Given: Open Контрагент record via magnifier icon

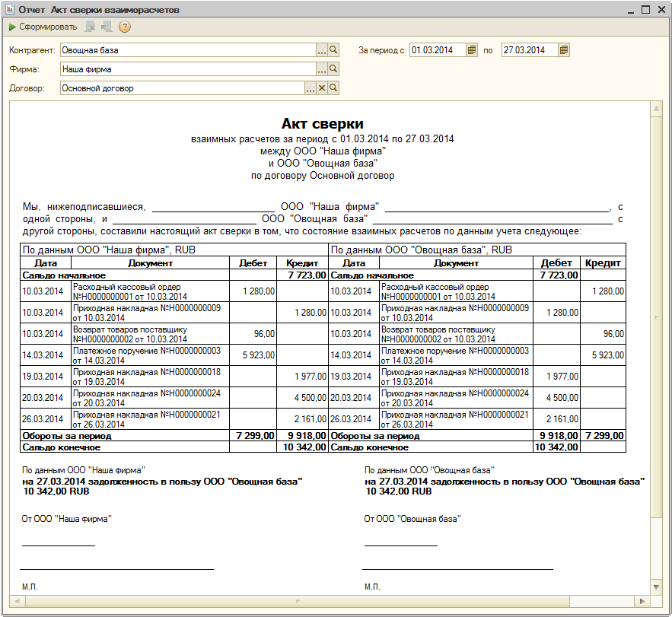Looking at the screenshot, I should click(333, 50).
